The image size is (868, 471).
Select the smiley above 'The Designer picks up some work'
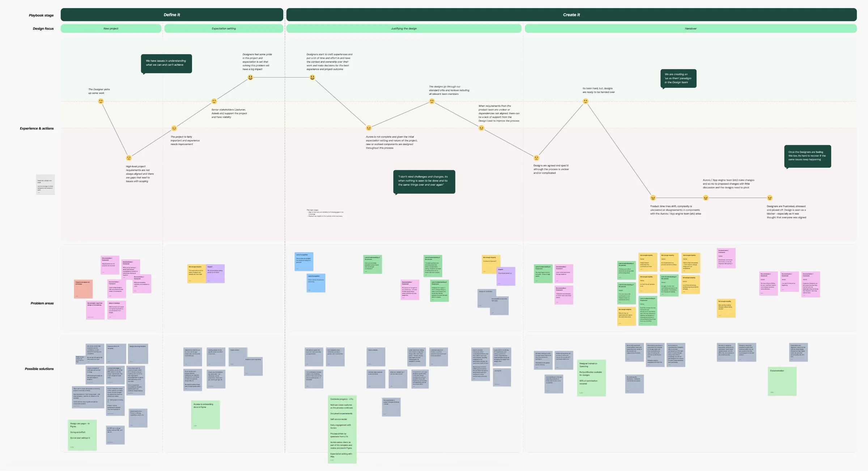(x=101, y=101)
